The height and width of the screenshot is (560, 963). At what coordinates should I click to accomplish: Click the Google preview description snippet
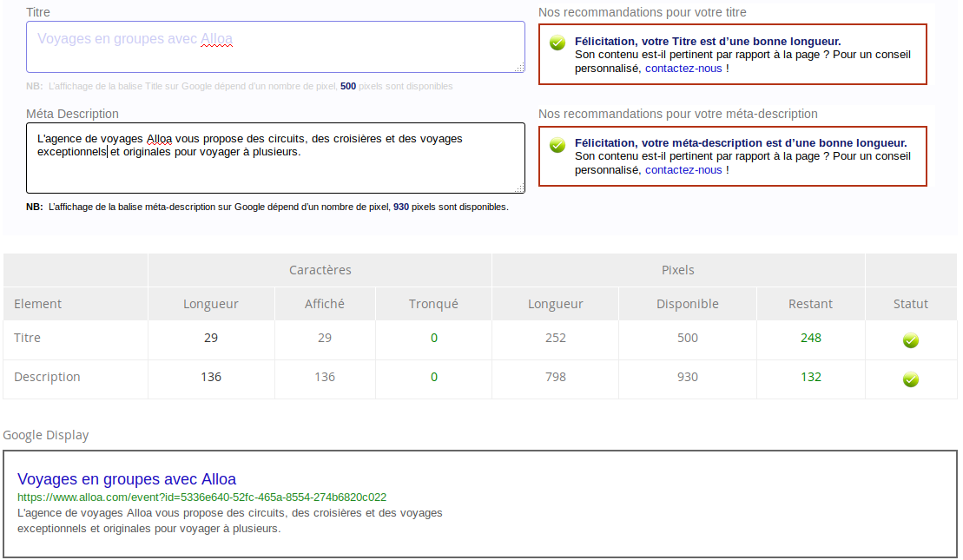coord(230,520)
